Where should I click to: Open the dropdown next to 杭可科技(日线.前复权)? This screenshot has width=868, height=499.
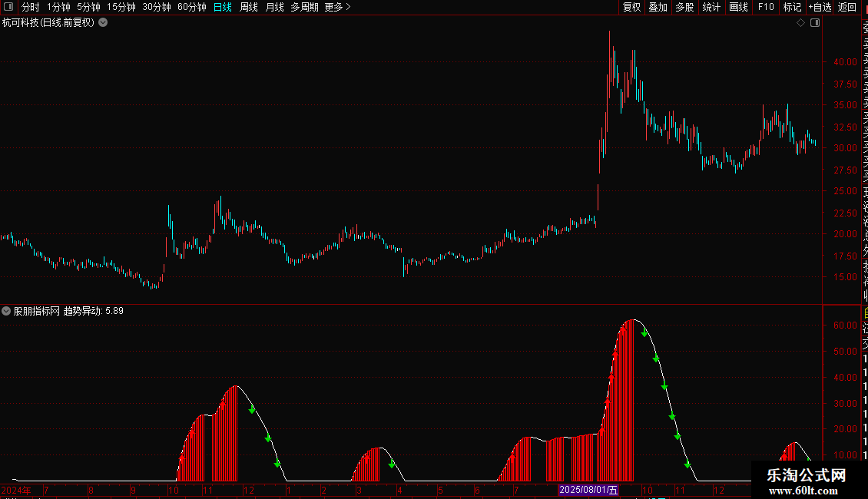pyautogui.click(x=103, y=23)
